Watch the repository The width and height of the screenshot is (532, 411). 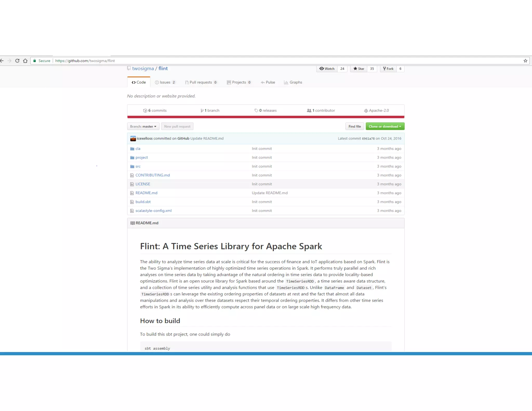coord(327,69)
